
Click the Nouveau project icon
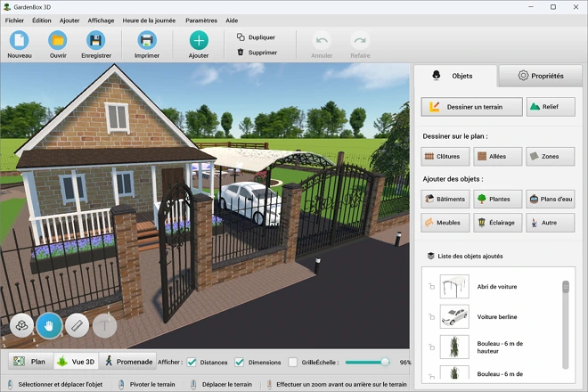pos(19,40)
